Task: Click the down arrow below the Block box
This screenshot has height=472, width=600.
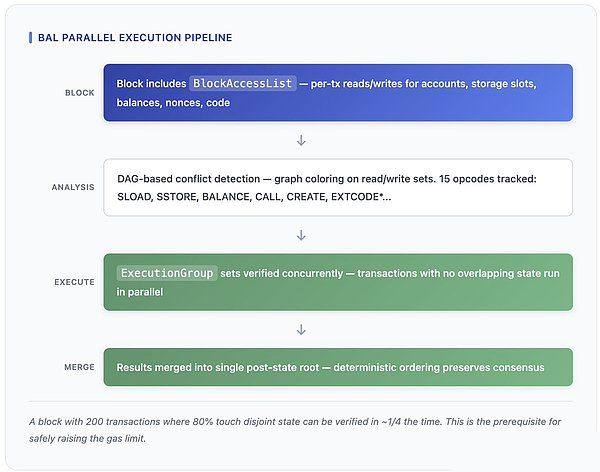Action: pyautogui.click(x=301, y=140)
